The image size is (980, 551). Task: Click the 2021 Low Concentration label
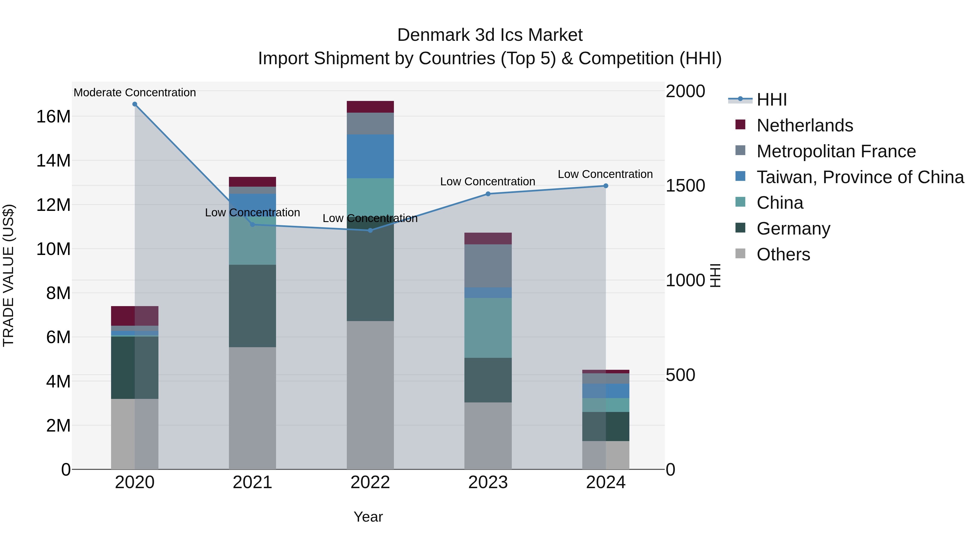pyautogui.click(x=253, y=213)
